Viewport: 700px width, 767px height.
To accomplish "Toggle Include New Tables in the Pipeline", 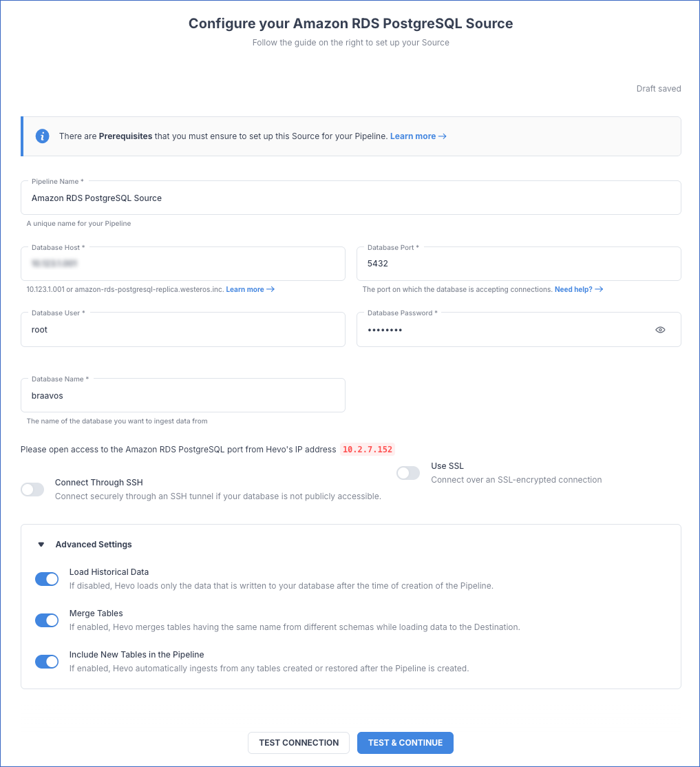I will coord(47,662).
